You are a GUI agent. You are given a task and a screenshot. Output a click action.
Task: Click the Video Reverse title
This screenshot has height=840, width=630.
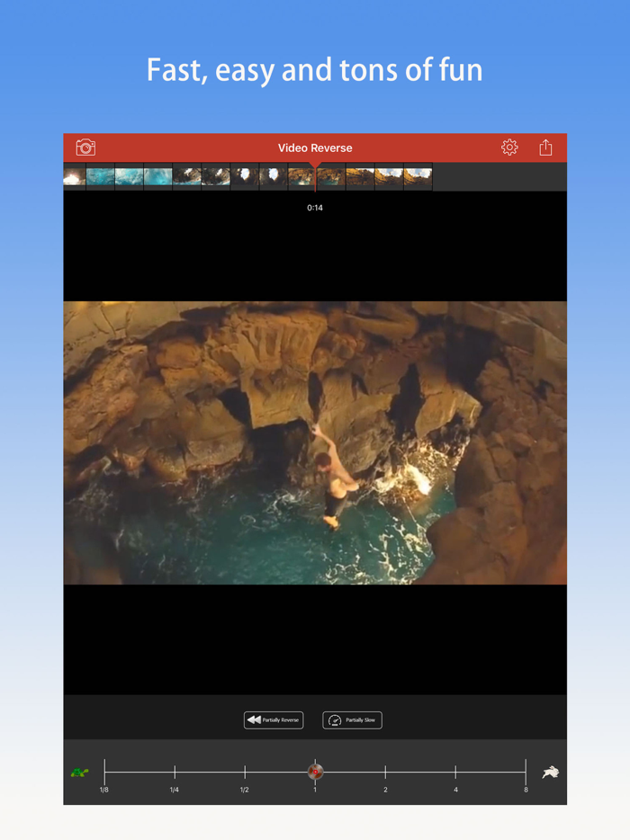pos(315,147)
